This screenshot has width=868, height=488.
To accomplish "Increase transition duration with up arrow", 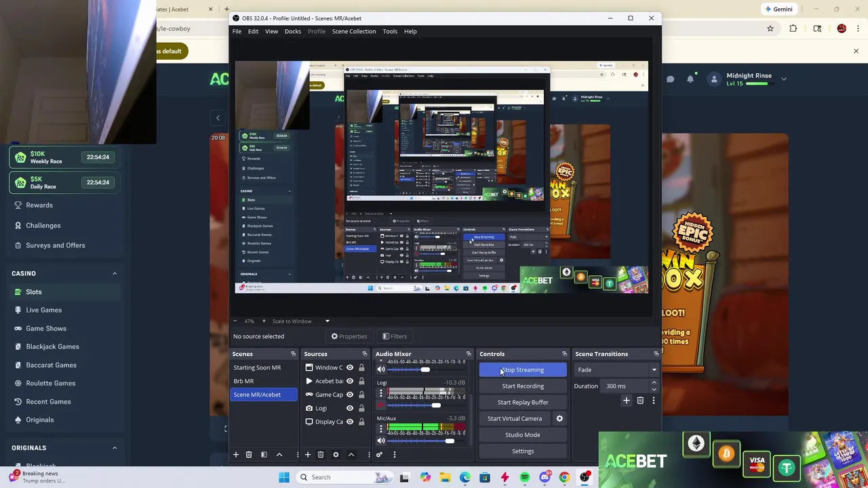I will pos(654,383).
